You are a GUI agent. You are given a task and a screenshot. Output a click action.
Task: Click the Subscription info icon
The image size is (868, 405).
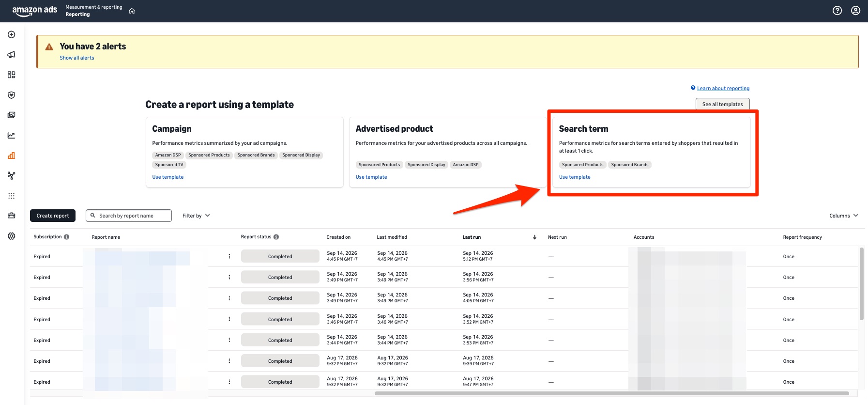pos(66,237)
